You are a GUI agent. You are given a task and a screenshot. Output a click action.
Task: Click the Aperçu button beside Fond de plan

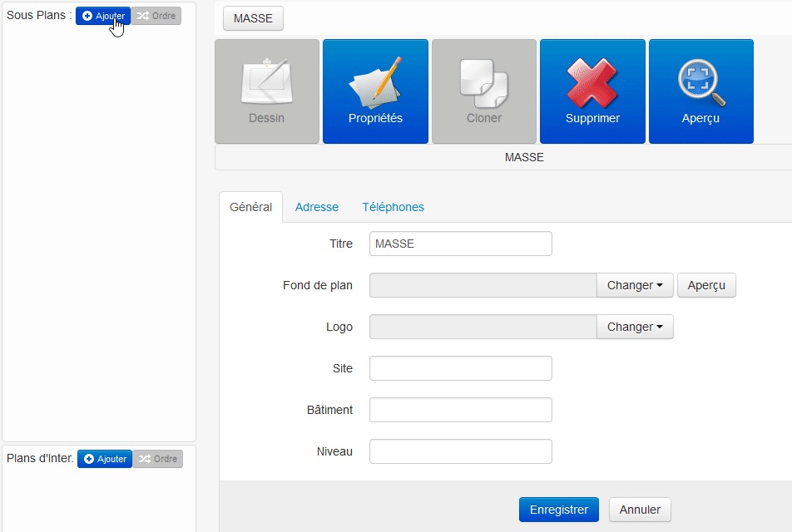click(706, 285)
